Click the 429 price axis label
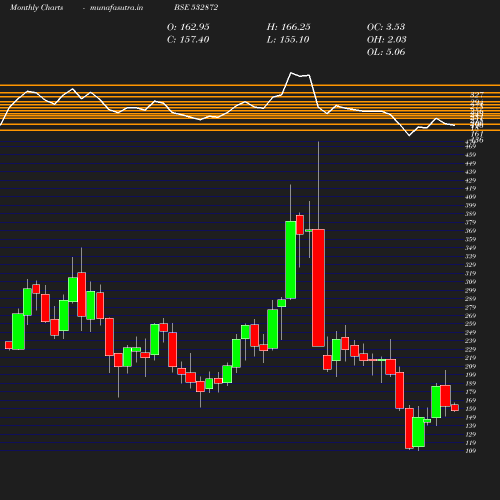The width and height of the screenshot is (500, 500). (470, 181)
